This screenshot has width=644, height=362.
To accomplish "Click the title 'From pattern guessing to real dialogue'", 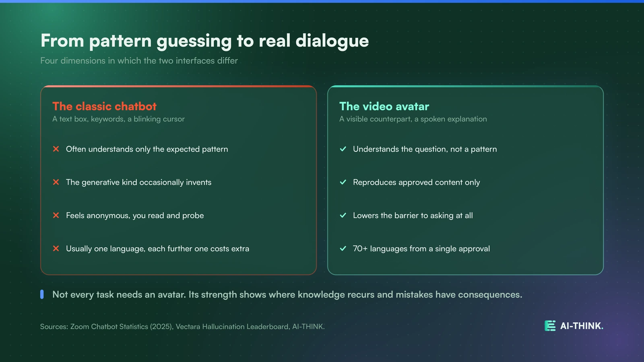I will pyautogui.click(x=204, y=41).
